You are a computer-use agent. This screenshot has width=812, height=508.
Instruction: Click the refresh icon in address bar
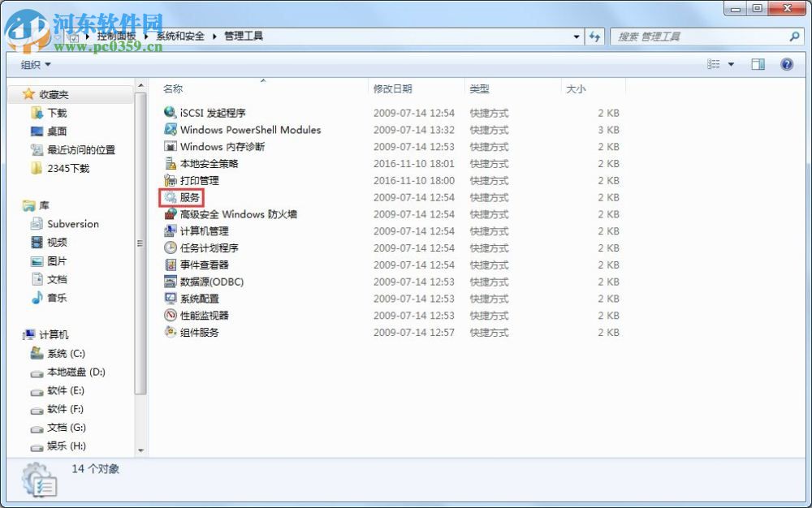click(x=595, y=37)
